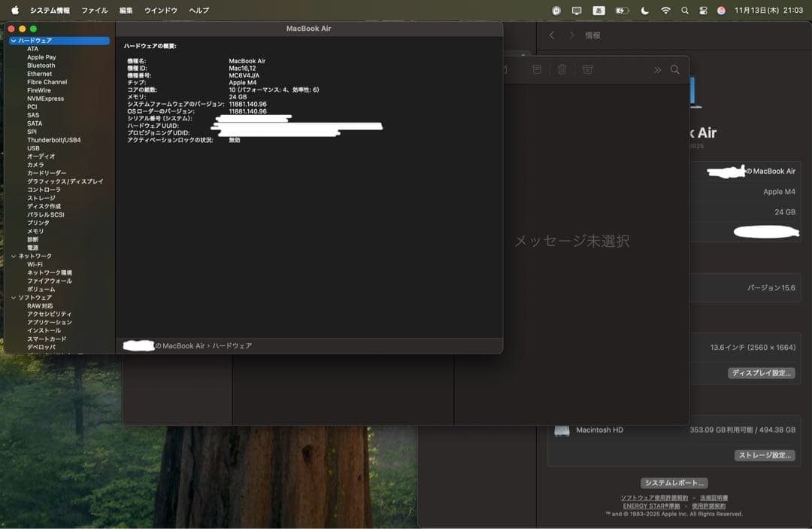812x529 pixels.
Task: Check the battery status icon
Action: click(x=621, y=10)
